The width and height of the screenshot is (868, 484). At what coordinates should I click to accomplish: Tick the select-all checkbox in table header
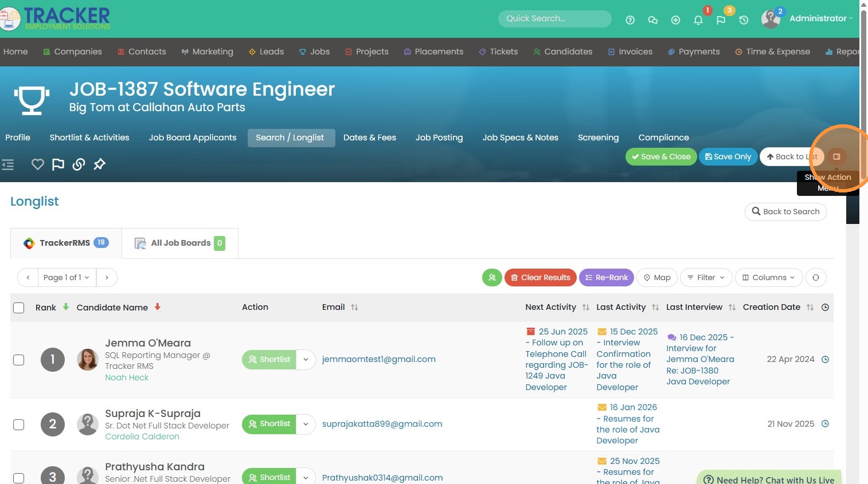(19, 308)
